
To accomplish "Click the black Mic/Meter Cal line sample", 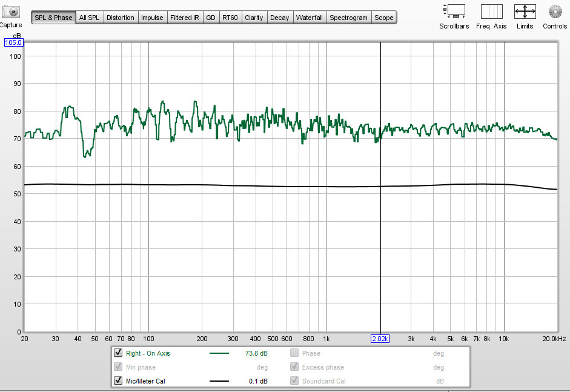I will [219, 381].
